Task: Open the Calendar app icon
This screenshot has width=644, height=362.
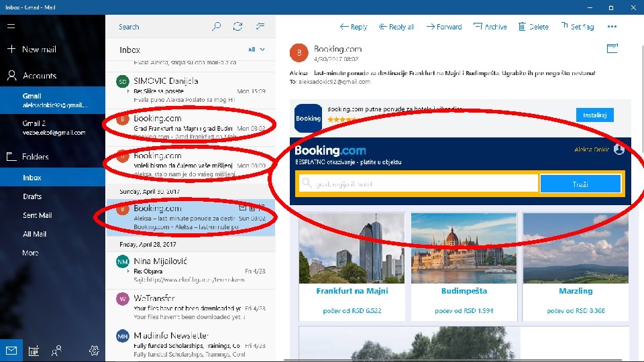Action: pos(34,351)
